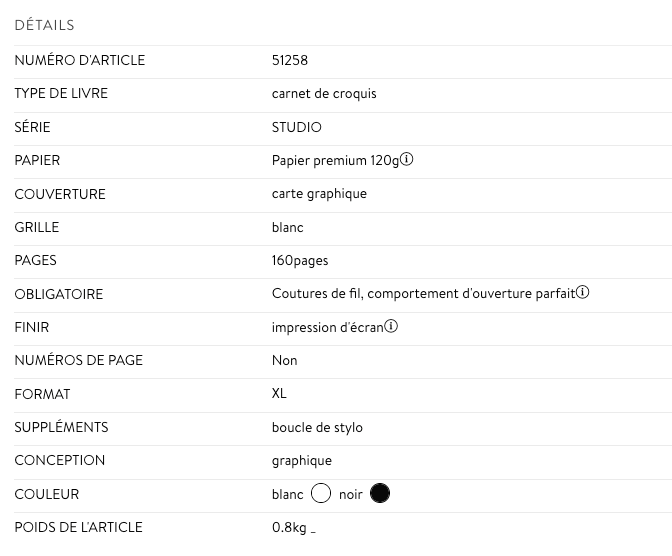672x556 pixels.
Task: Click the carte graphique cover value
Action: (319, 194)
